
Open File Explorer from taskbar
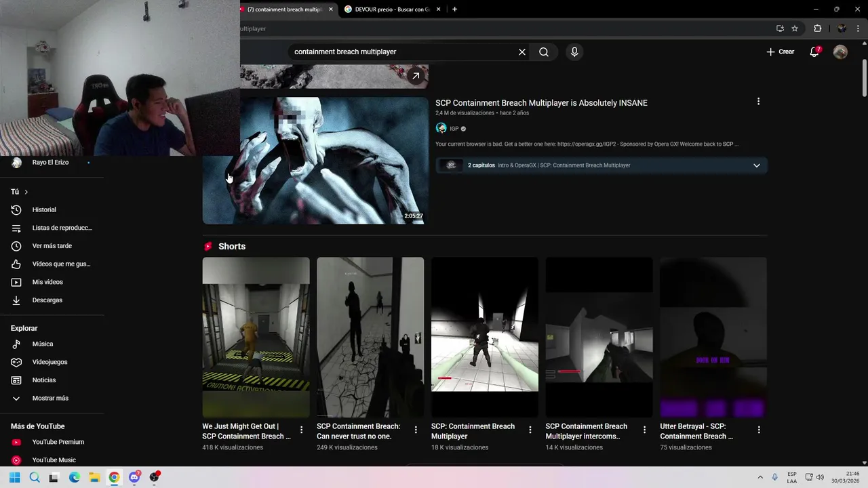point(94,477)
